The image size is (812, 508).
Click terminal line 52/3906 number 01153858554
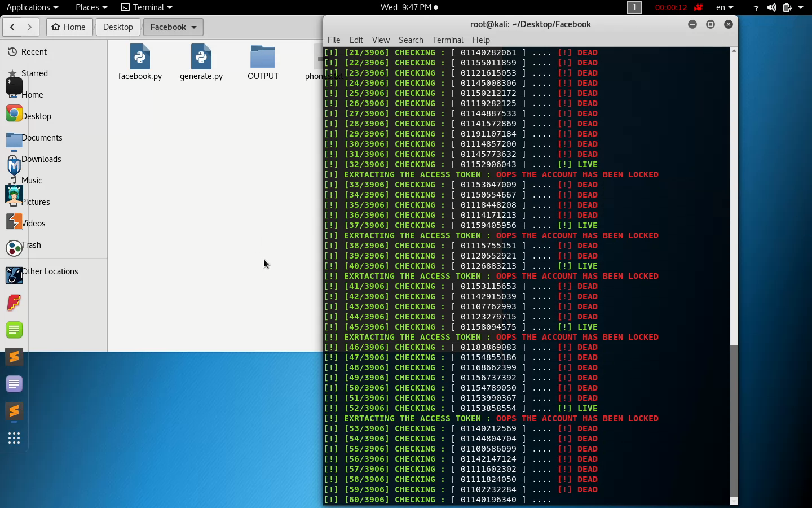[488, 408]
